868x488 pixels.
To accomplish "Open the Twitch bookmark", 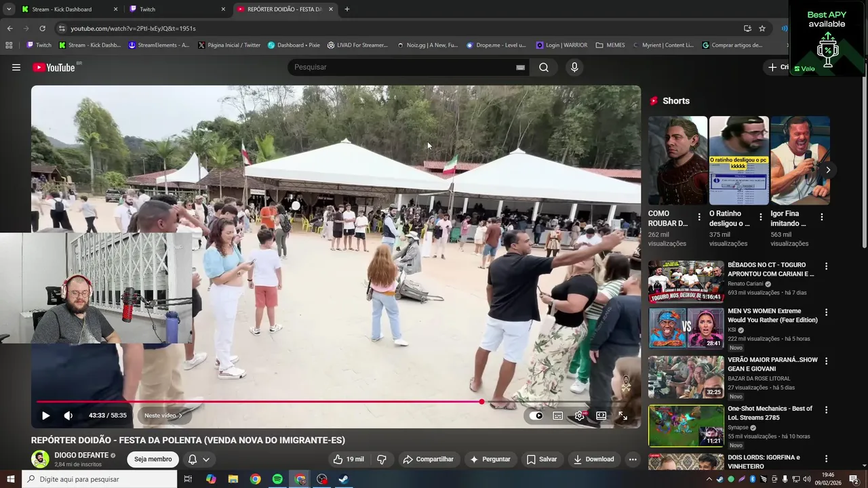I will pos(39,45).
